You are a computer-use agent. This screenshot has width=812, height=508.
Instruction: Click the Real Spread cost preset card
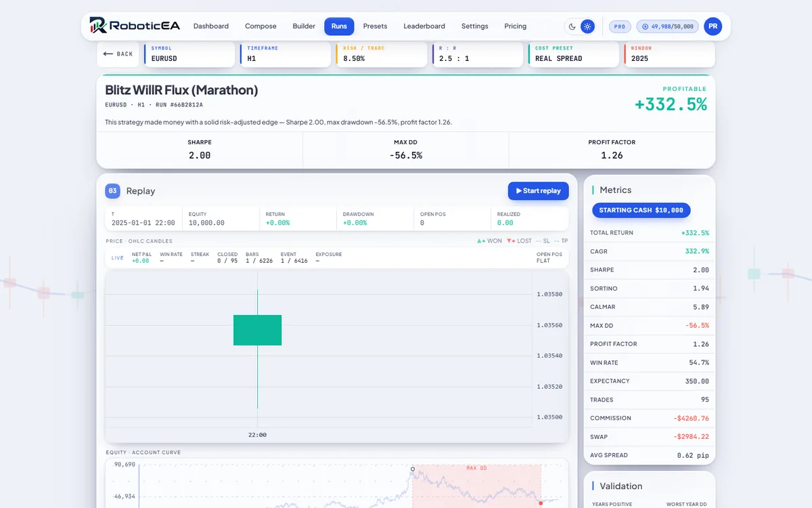coord(574,54)
